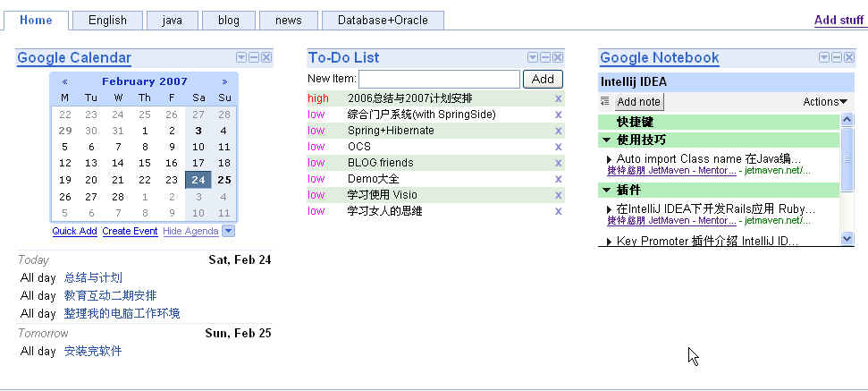Image resolution: width=868 pixels, height=391 pixels.
Task: Switch to the Database+Oracle tab
Action: pyautogui.click(x=383, y=21)
